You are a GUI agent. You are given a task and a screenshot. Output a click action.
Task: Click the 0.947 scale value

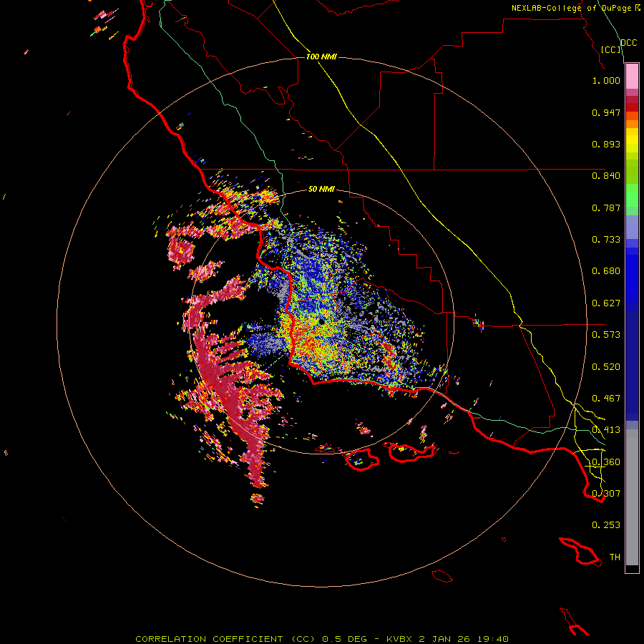[606, 112]
